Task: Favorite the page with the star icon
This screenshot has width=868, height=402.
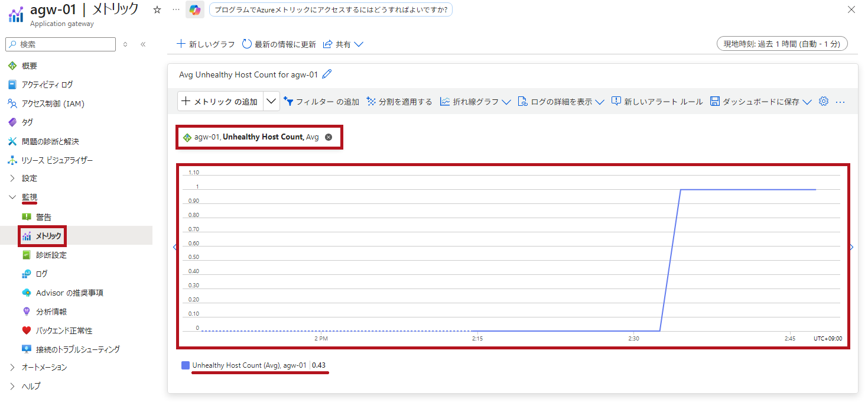Action: click(x=157, y=10)
